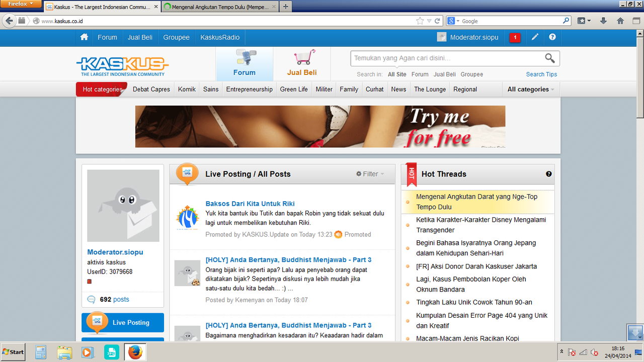Open KaskusRadio in top navigation
This screenshot has height=362, width=644.
[x=220, y=37]
